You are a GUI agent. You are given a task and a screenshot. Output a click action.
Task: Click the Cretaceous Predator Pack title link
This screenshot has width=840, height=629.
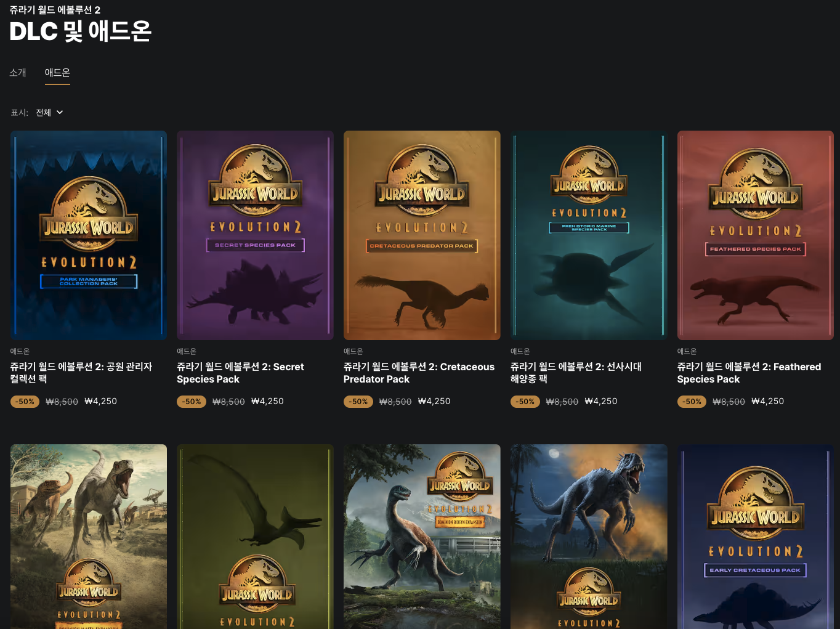(x=419, y=373)
